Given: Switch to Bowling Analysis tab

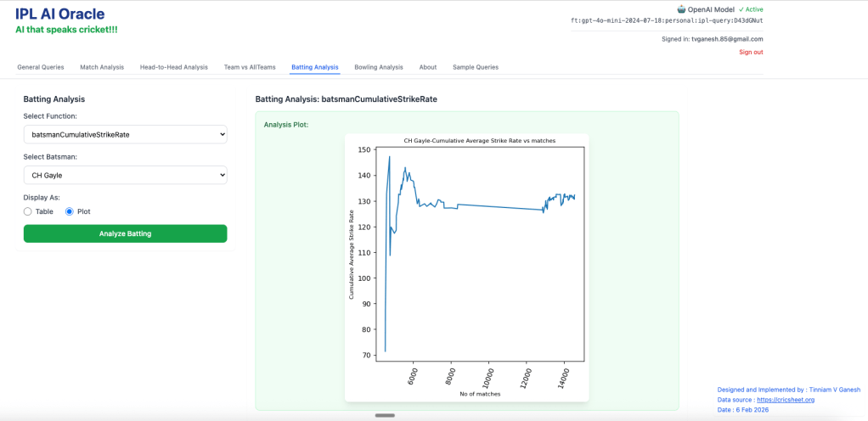Looking at the screenshot, I should click(378, 67).
